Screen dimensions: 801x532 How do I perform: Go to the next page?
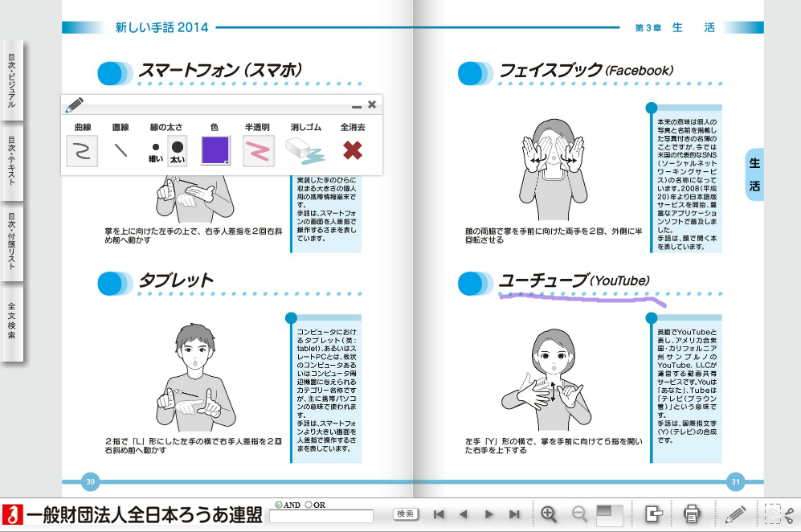pyautogui.click(x=489, y=514)
